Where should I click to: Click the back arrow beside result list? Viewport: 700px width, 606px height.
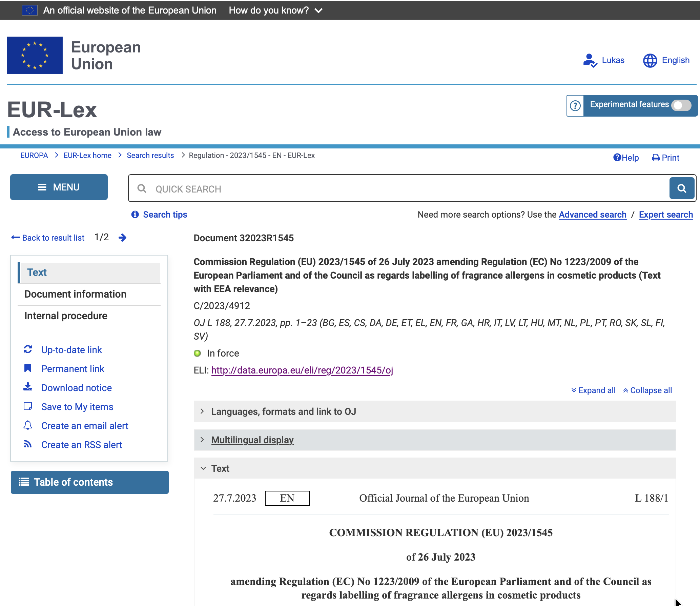(16, 238)
